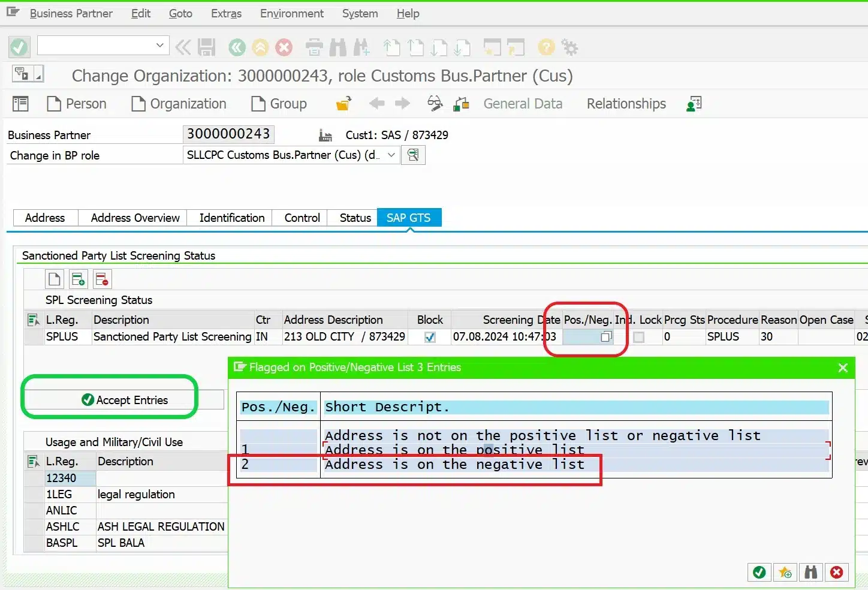Click the Usage table settings icon beside L.Reg.
This screenshot has width=868, height=590.
tap(34, 462)
